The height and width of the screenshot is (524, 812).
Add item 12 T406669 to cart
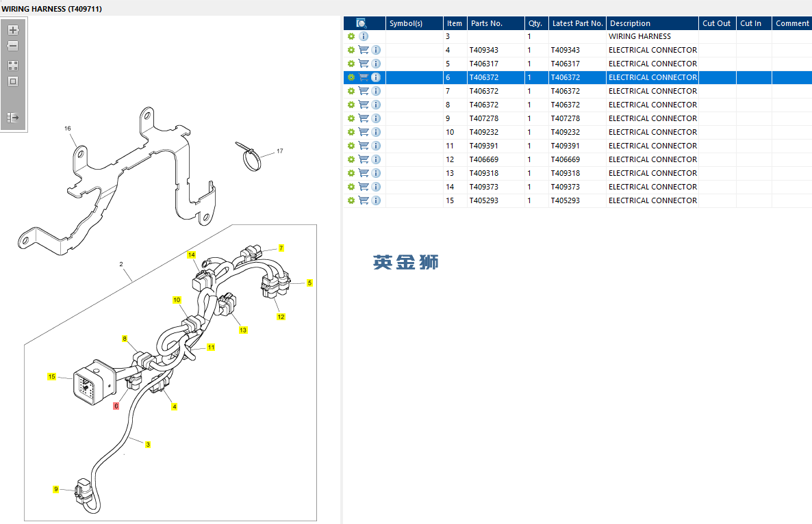point(364,159)
